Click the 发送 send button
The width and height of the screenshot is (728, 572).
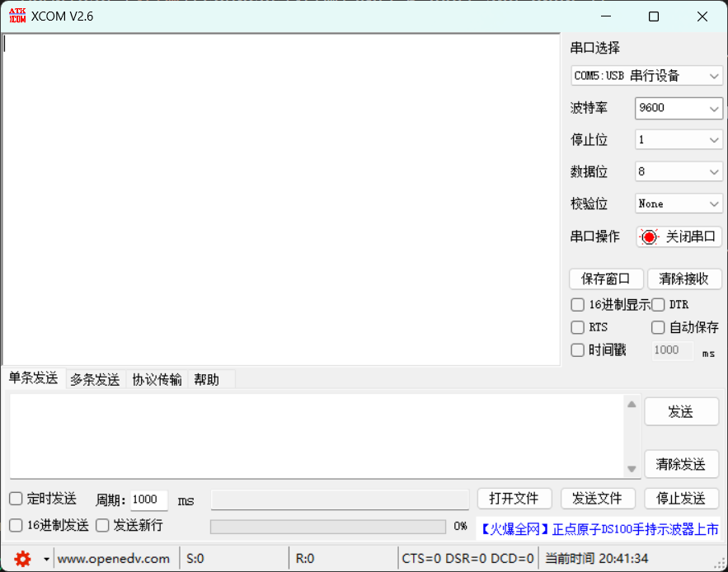(681, 412)
